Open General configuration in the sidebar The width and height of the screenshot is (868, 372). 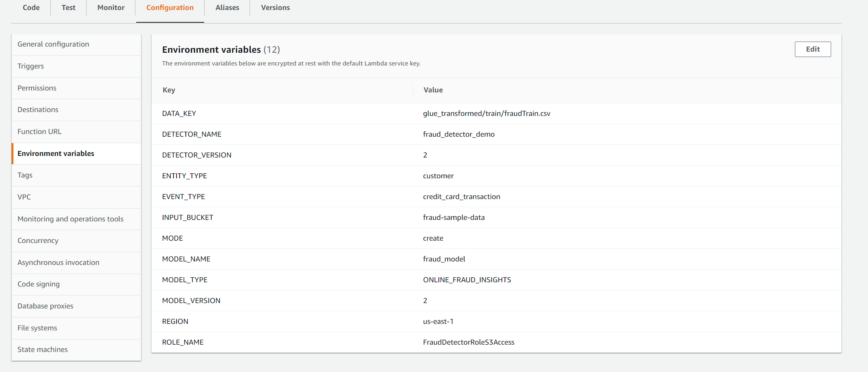tap(53, 44)
